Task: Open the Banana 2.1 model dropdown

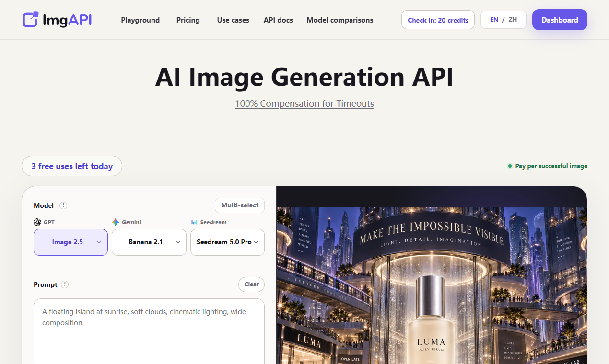Action: click(x=149, y=242)
